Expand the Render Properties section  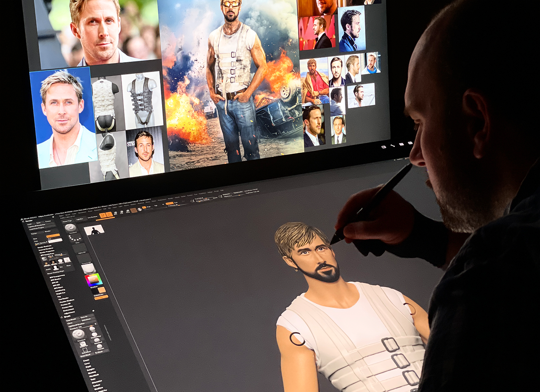(x=47, y=252)
